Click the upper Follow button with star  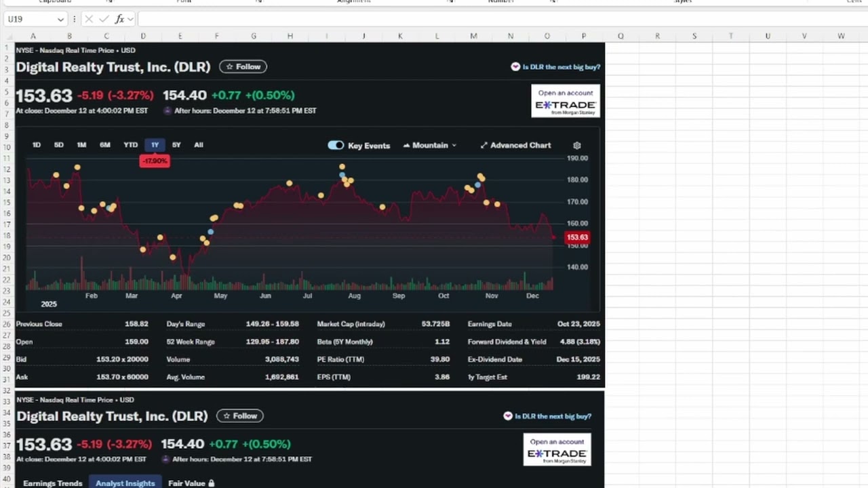(243, 66)
